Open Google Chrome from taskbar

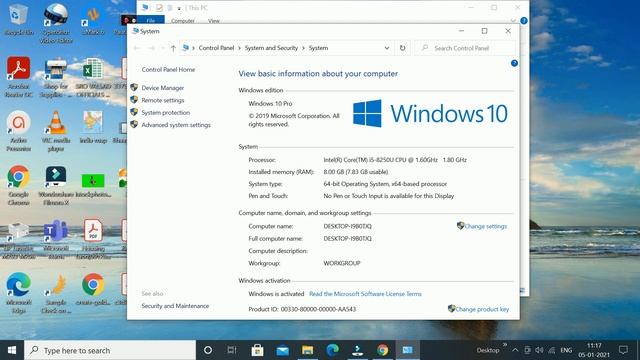click(382, 350)
